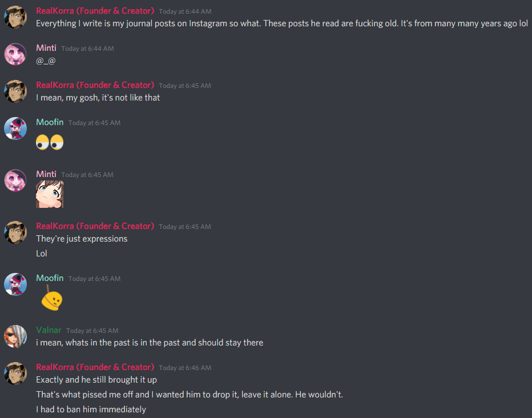Select Valnar's avatar picture
Viewport: 532px width, 418px height.
[15, 336]
